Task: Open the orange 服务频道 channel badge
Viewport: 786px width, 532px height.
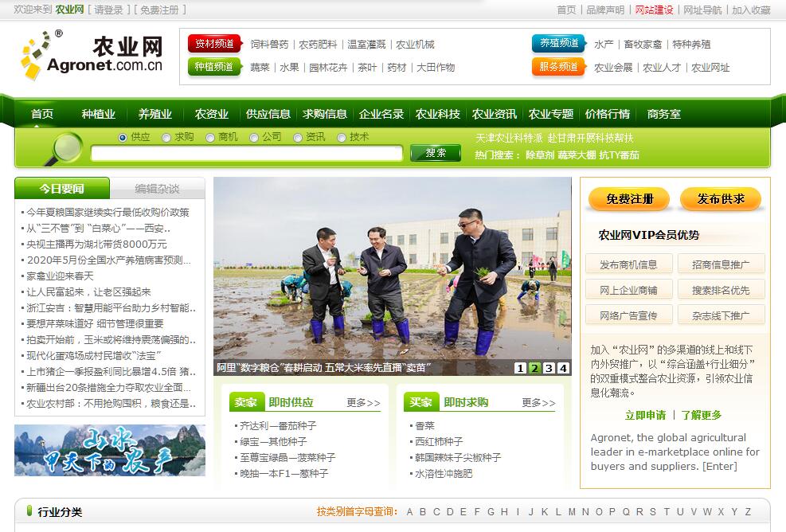Action: (x=558, y=67)
